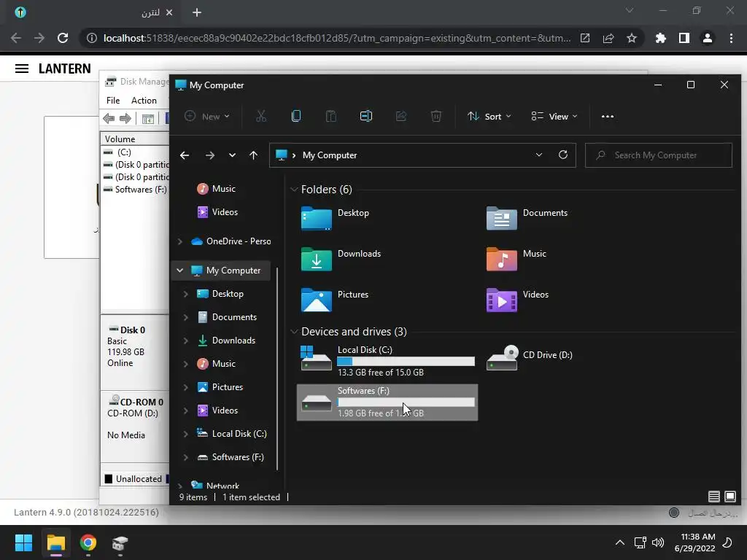Switch to details view icon in status bar
The height and width of the screenshot is (560, 747).
coord(713,497)
